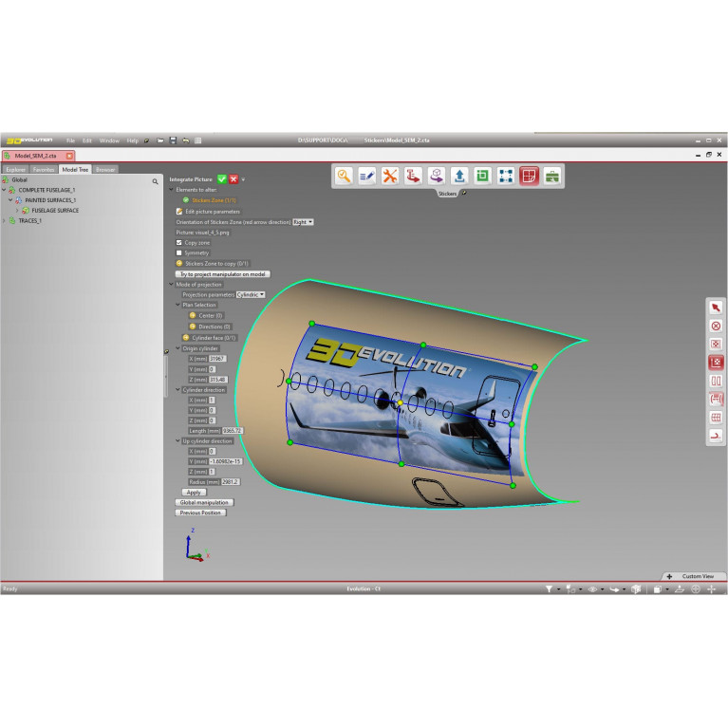Collapse the Up cylinder direction section
Image resolution: width=728 pixels, height=728 pixels.
tap(177, 440)
